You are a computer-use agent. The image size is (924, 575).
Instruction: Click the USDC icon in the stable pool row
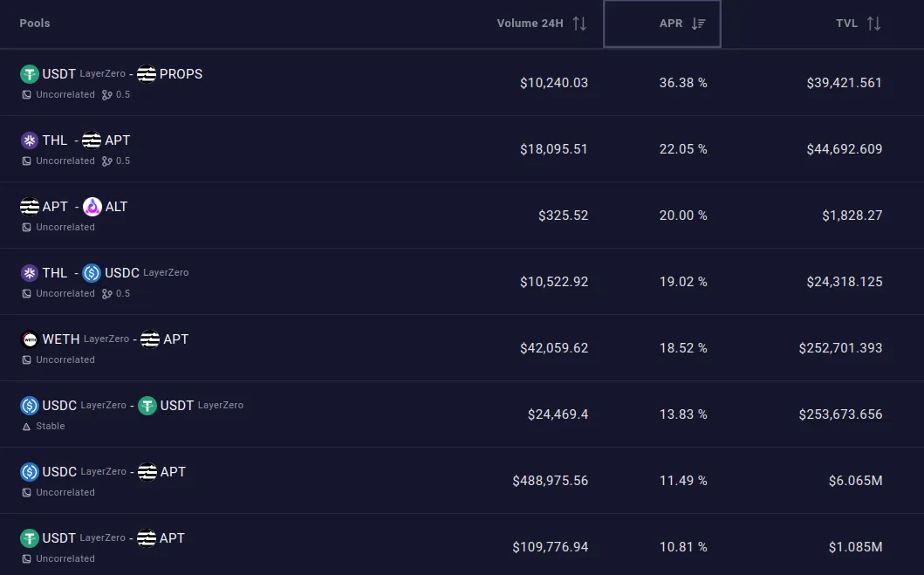click(x=29, y=406)
